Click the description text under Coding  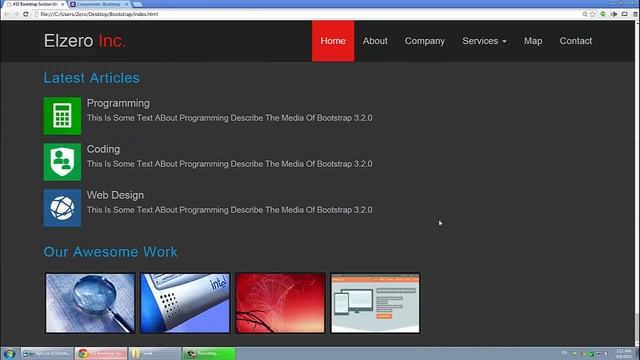click(229, 164)
